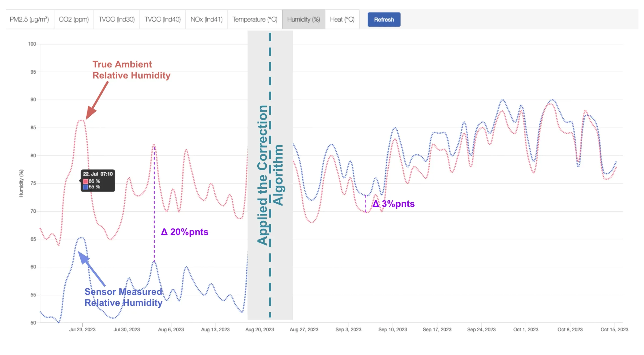Click the Jul 23, 2023 axis label
644x355 pixels.
click(x=82, y=329)
